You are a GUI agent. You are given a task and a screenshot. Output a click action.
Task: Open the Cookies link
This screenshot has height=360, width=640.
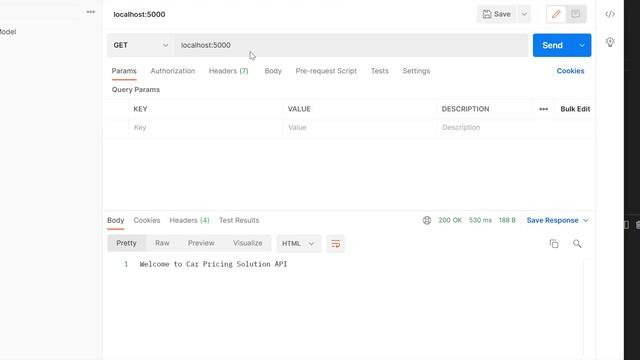pos(570,71)
